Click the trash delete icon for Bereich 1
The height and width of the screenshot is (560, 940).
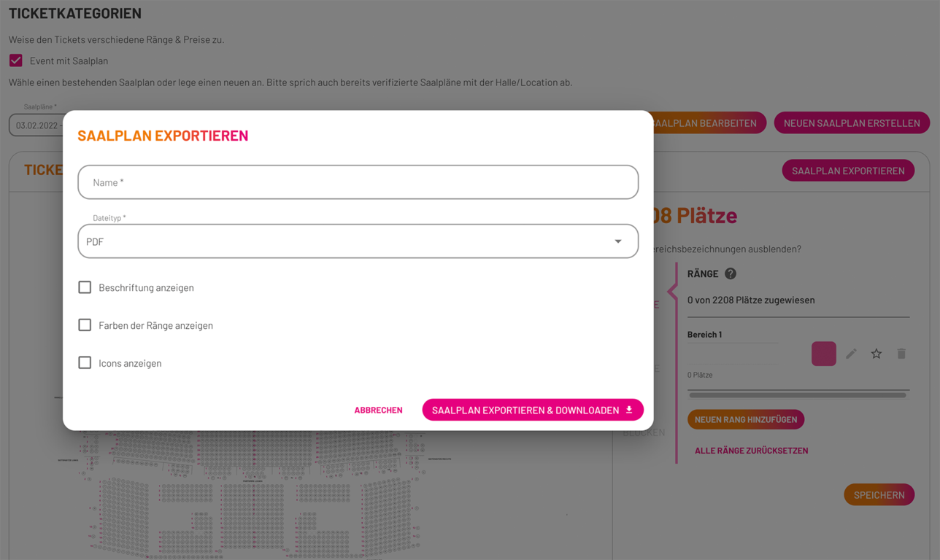901,354
